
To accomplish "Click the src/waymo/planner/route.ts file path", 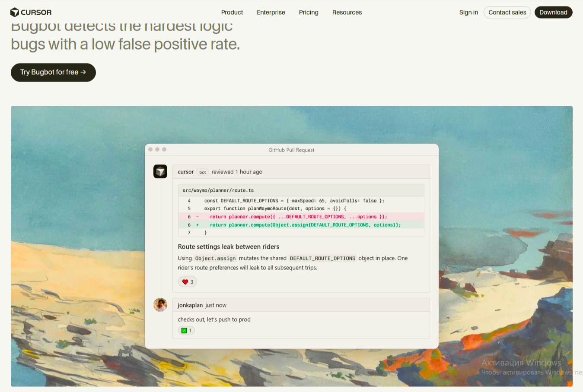I will click(218, 190).
